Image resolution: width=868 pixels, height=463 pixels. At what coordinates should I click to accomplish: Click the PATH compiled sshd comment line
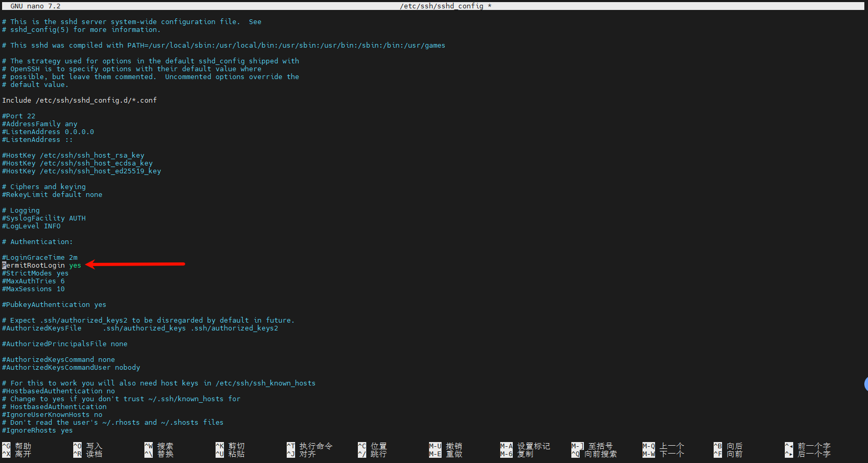(224, 46)
